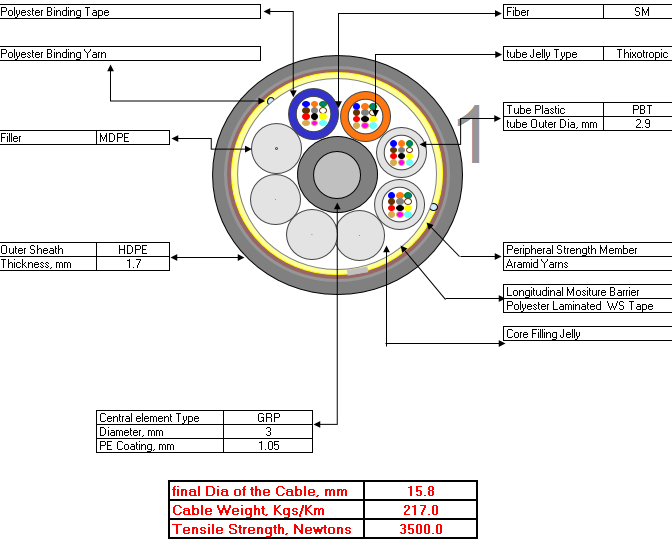The image size is (672, 547).
Task: Click the Polyester Laminated WS Tape cell
Action: (588, 306)
